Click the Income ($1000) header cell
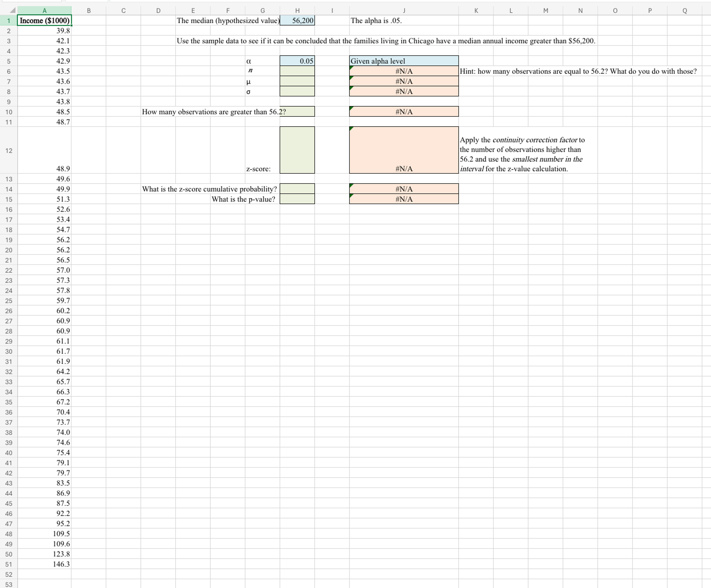 coord(44,20)
